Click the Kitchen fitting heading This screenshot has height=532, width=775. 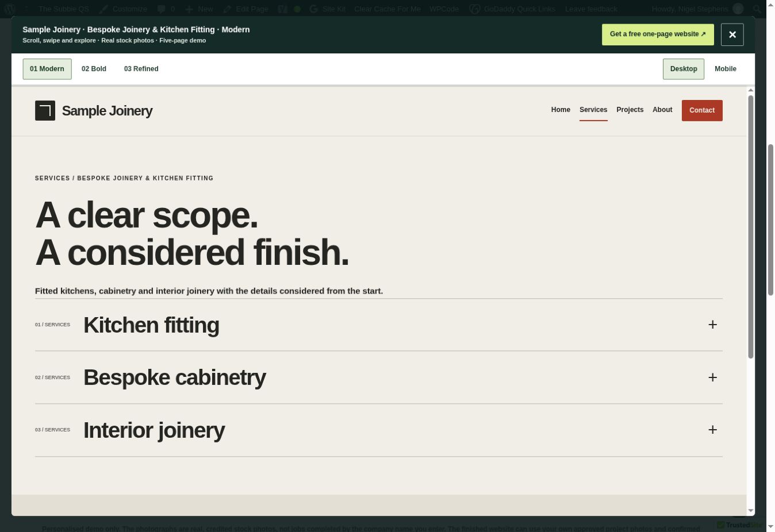tap(151, 325)
